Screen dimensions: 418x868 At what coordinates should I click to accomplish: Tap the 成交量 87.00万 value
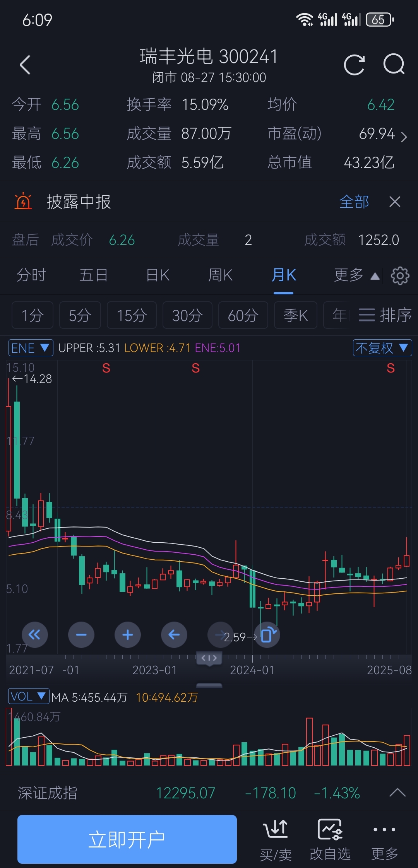click(206, 133)
